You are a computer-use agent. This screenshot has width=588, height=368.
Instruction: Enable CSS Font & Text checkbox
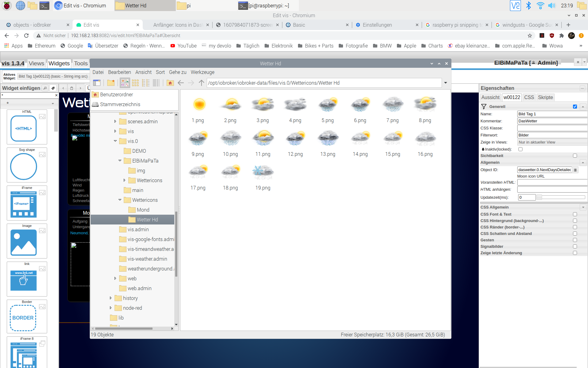[575, 214]
